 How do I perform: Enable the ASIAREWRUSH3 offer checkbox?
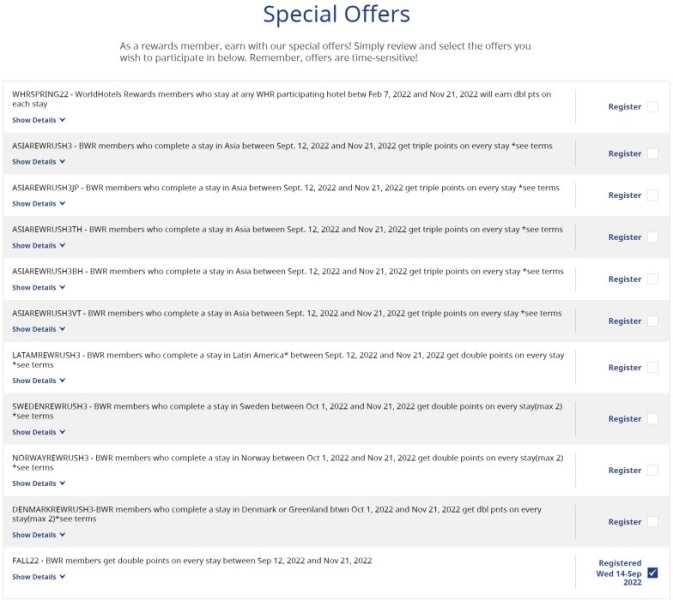(x=652, y=154)
